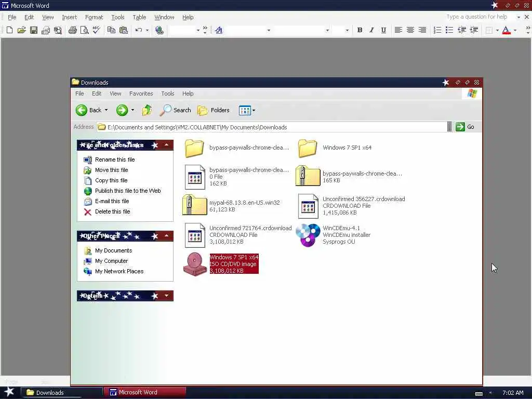Collapse the Other Places panel

point(167,236)
